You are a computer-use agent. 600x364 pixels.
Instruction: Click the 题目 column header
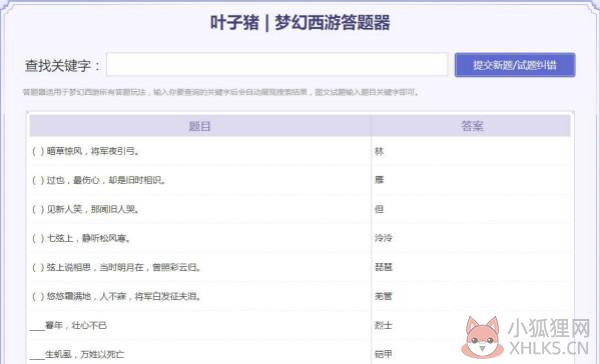[200, 126]
